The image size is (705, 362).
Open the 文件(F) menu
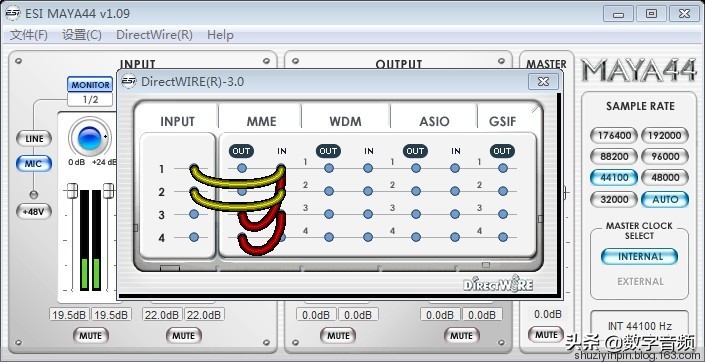[x=29, y=35]
